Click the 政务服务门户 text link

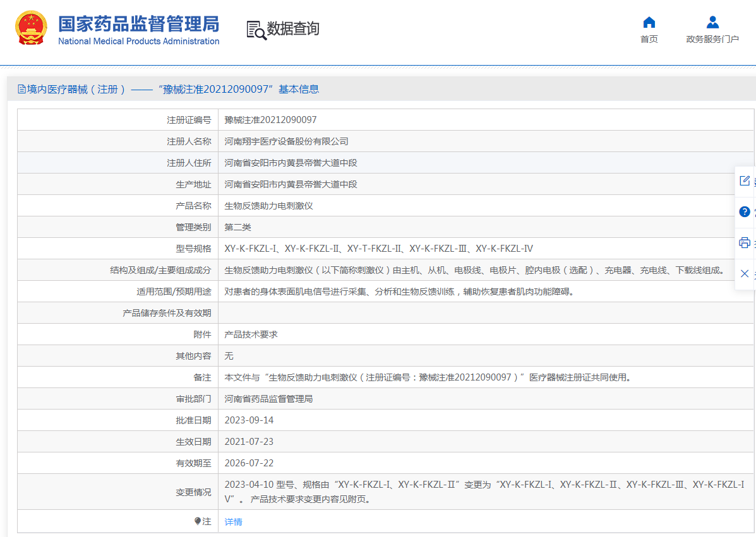tap(712, 39)
